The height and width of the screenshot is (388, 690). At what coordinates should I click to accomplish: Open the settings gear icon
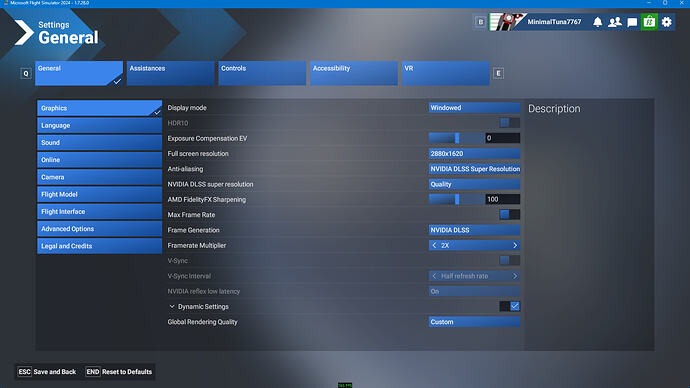[x=667, y=22]
